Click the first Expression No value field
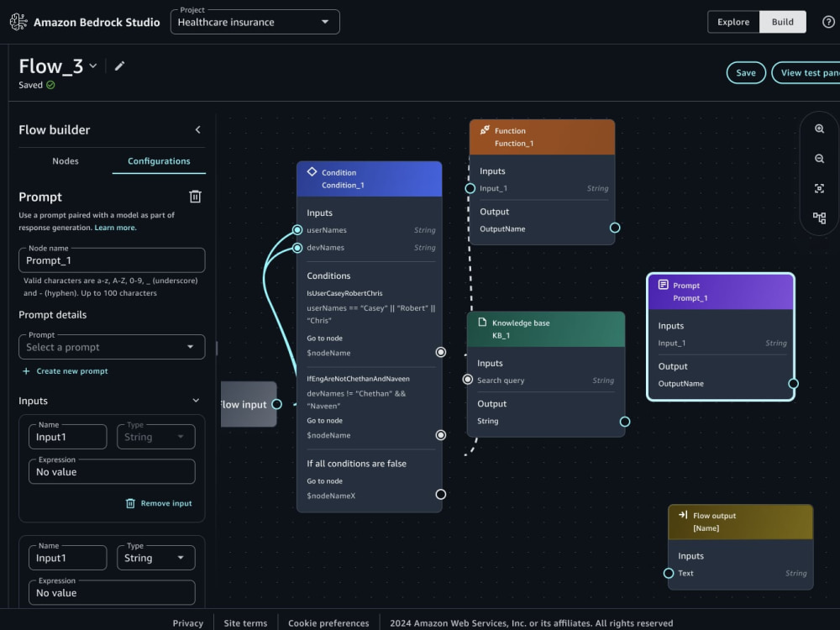Screen dimensions: 840x630 pyautogui.click(x=112, y=472)
